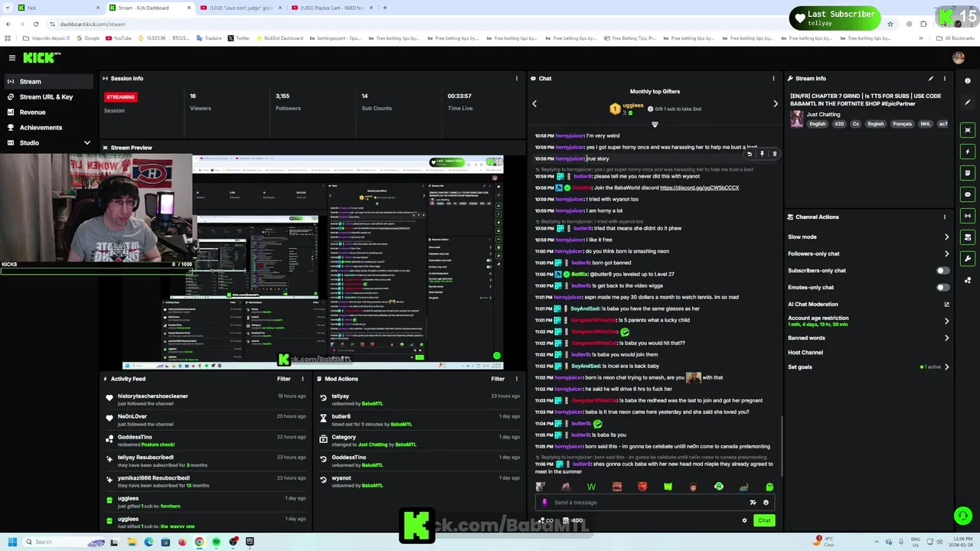Pin the hovered 'true story' chat message
The width and height of the screenshot is (980, 551).
point(762,154)
